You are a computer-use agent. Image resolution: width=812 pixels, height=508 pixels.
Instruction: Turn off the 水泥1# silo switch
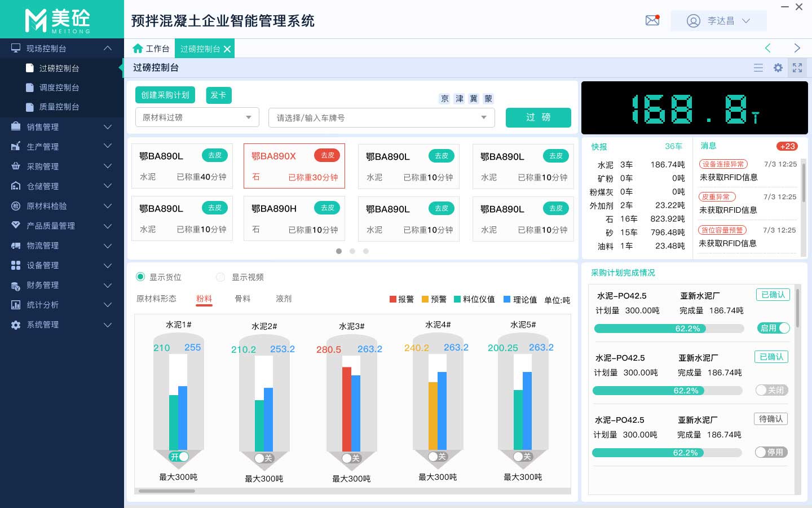pos(179,457)
